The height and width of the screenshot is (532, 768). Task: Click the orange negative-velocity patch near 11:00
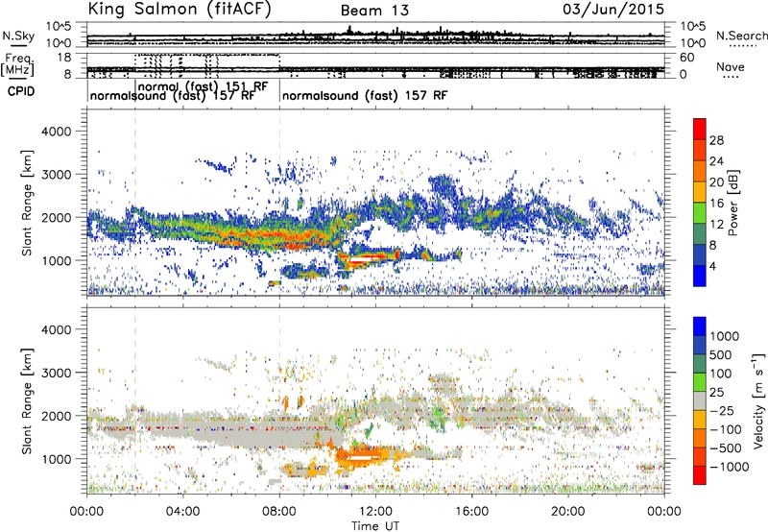pos(363,456)
